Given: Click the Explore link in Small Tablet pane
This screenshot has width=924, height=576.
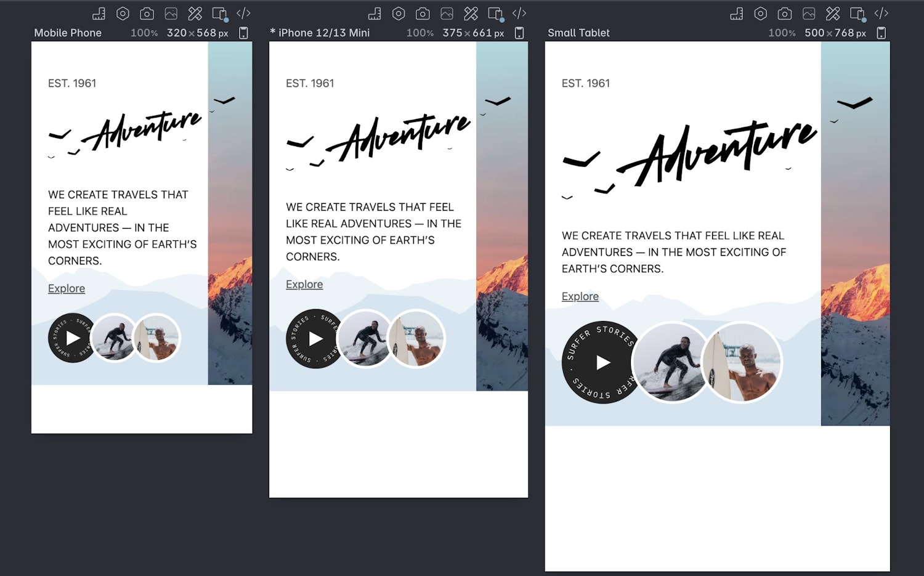Looking at the screenshot, I should point(580,296).
